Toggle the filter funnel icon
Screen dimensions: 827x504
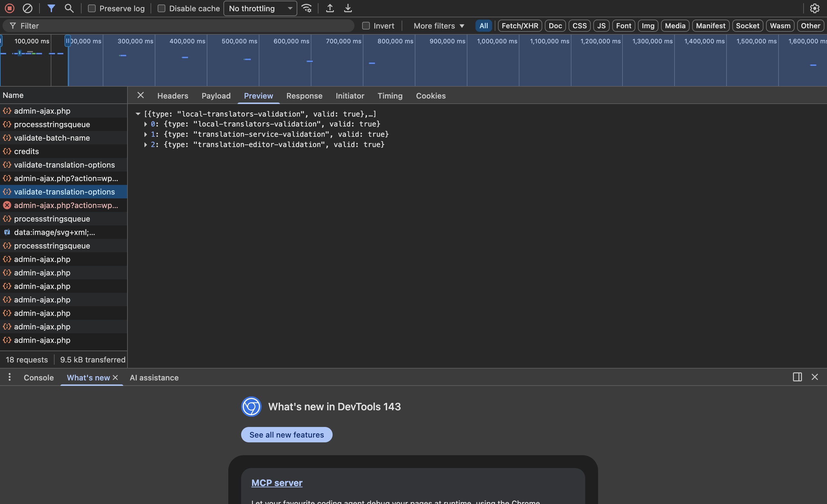pos(51,8)
